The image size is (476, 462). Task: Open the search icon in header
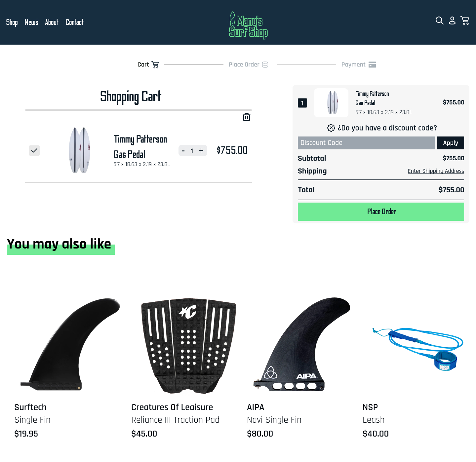(439, 21)
